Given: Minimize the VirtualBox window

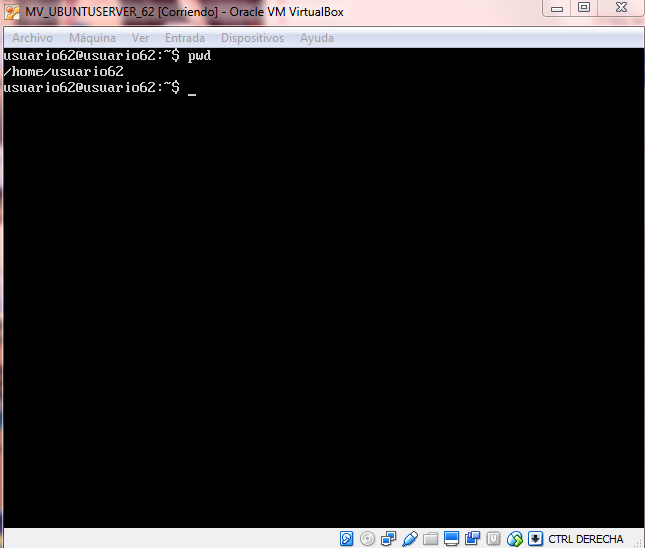Looking at the screenshot, I should (x=557, y=8).
